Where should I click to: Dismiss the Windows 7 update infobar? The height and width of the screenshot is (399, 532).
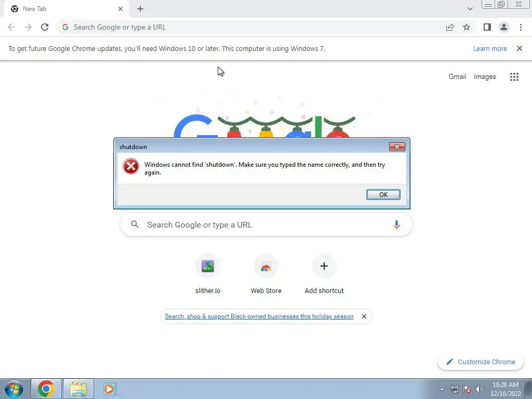(519, 48)
